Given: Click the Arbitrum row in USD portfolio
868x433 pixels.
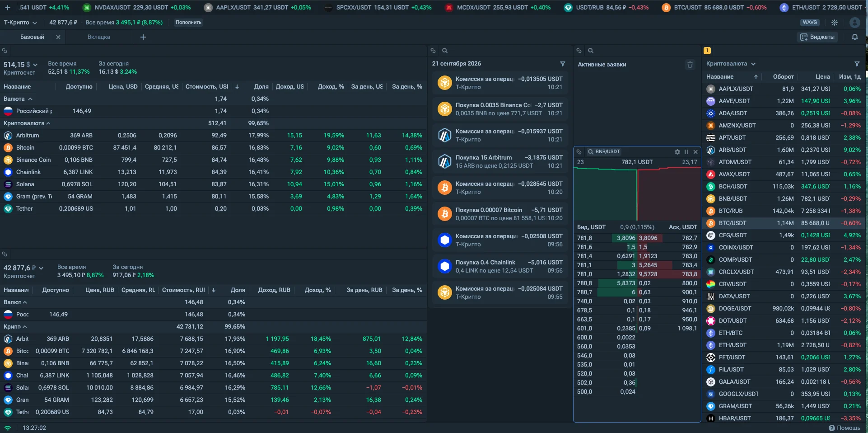Looking at the screenshot, I should pyautogui.click(x=213, y=136).
